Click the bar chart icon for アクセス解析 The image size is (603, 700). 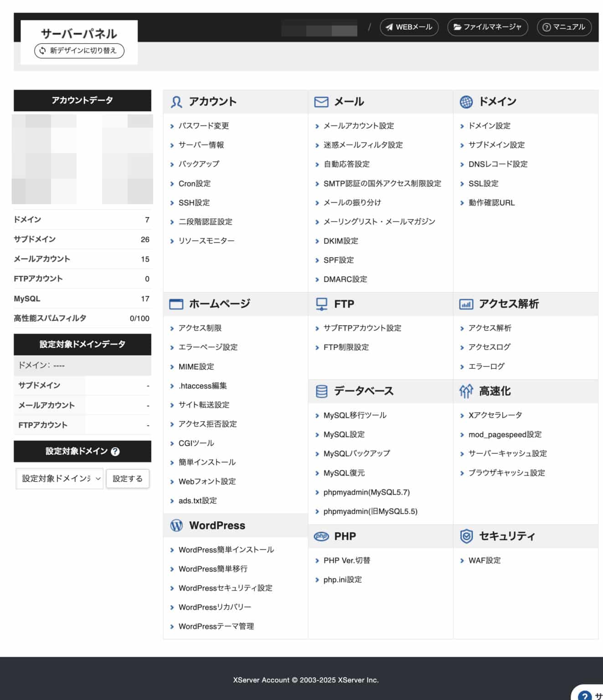466,303
